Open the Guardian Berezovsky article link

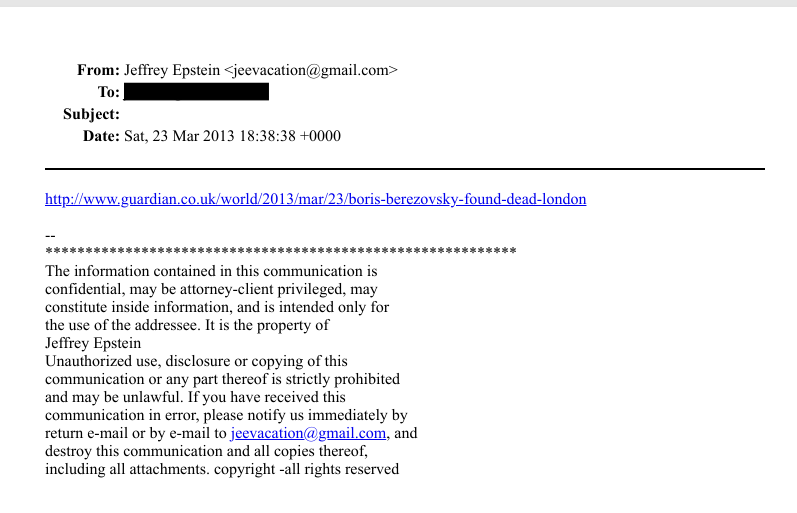tap(315, 199)
